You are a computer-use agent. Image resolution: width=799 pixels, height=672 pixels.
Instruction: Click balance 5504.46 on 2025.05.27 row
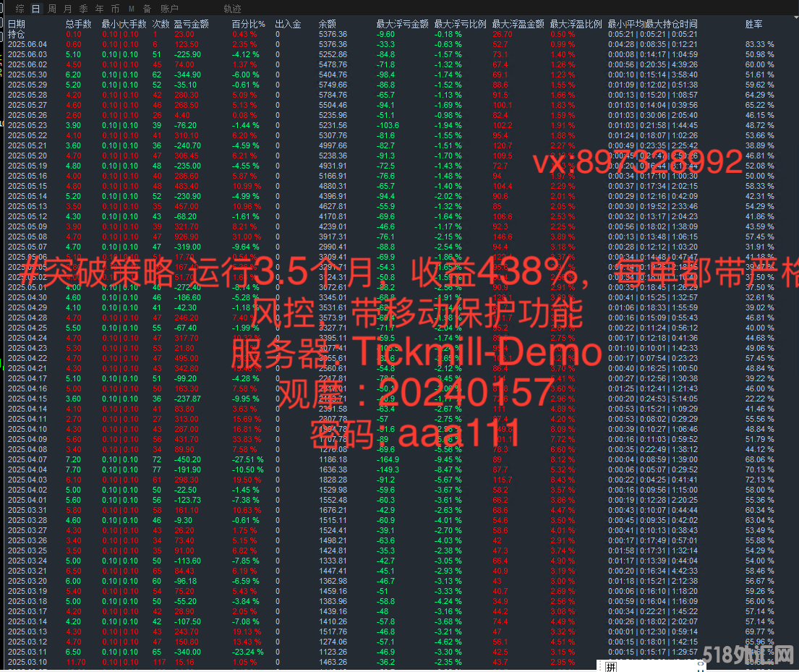pos(333,105)
